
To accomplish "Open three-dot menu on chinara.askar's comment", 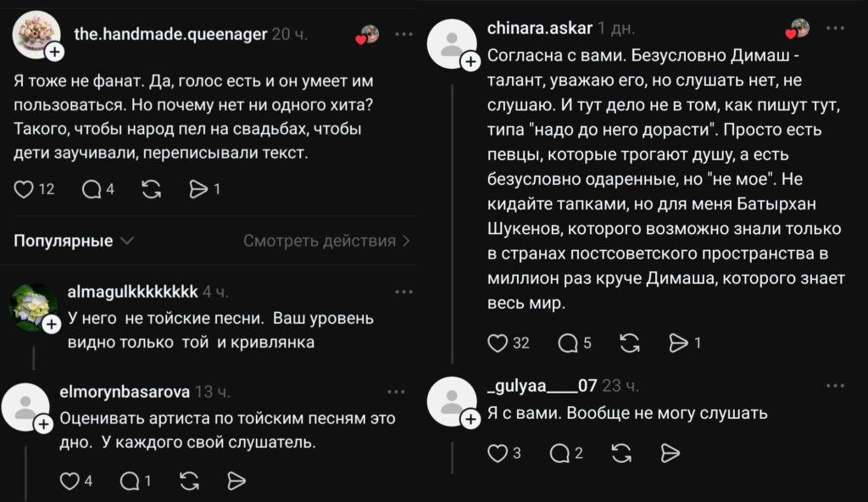I will pos(835,28).
